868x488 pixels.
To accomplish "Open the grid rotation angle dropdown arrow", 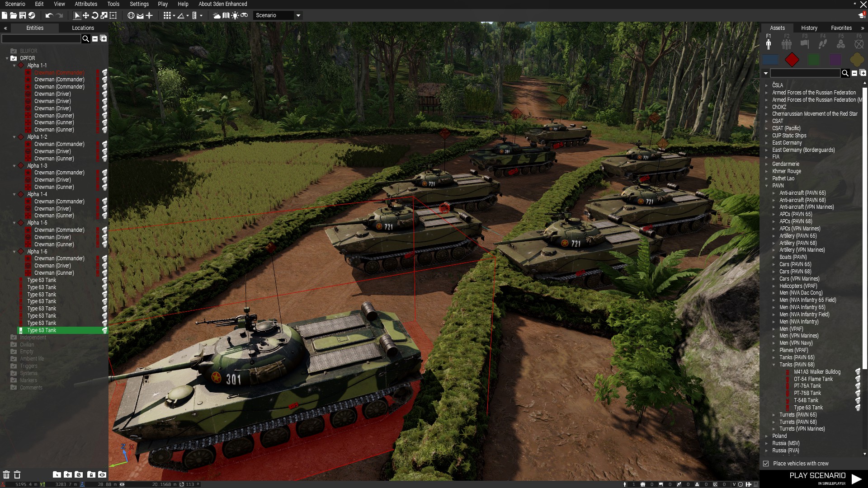I will tap(188, 16).
